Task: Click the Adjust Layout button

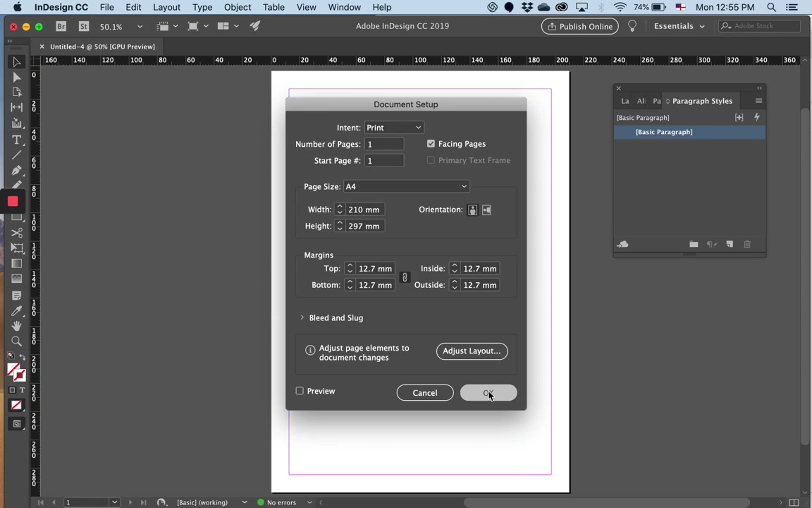Action: (x=472, y=351)
